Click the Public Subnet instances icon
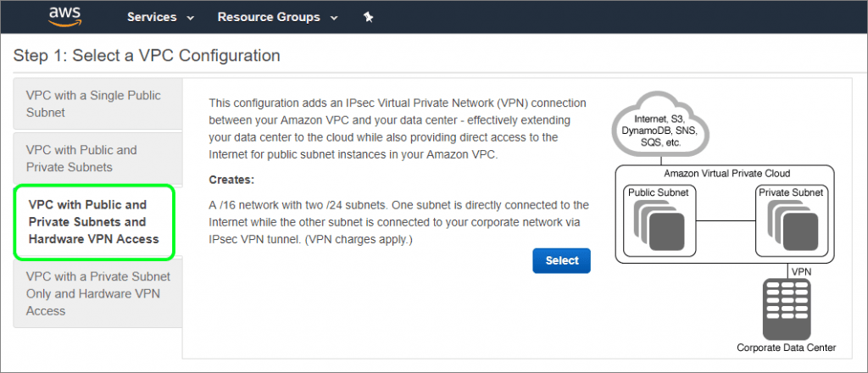The image size is (868, 373). tap(659, 225)
